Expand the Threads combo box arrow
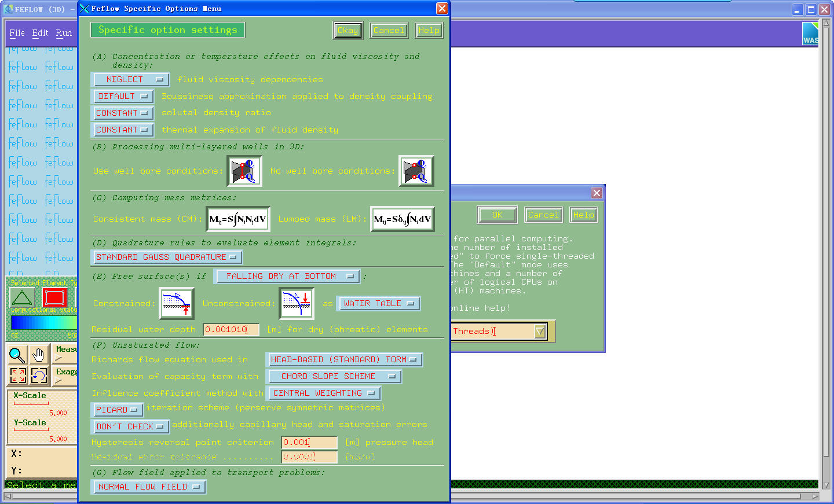The height and width of the screenshot is (504, 834). pos(540,332)
